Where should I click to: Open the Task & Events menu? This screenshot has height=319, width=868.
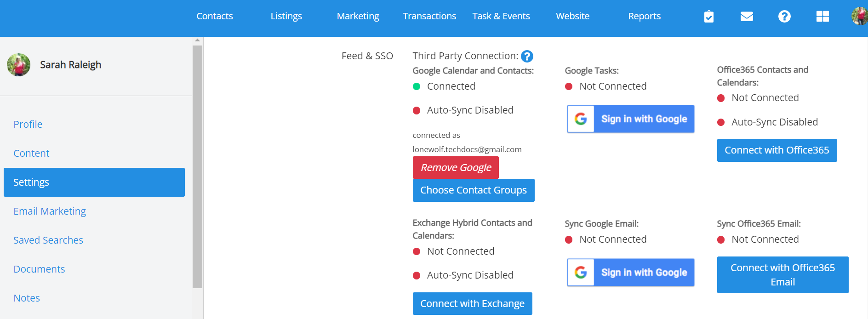click(501, 16)
